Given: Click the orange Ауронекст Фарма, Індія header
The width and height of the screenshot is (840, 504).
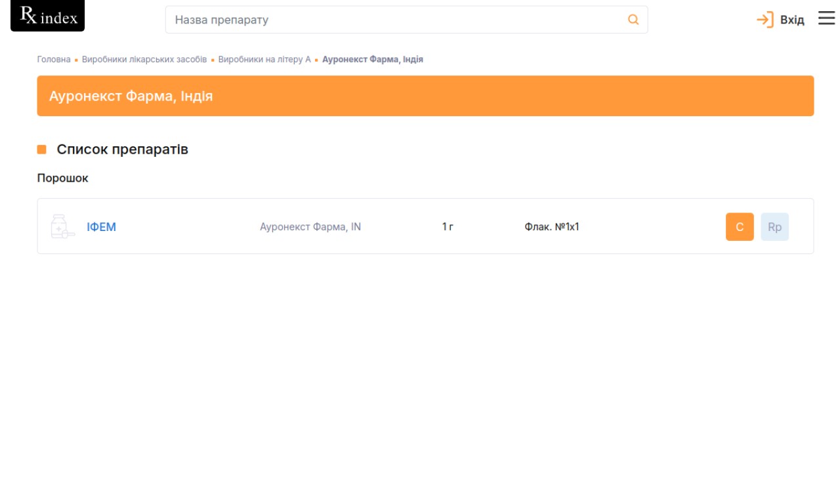Looking at the screenshot, I should (425, 96).
